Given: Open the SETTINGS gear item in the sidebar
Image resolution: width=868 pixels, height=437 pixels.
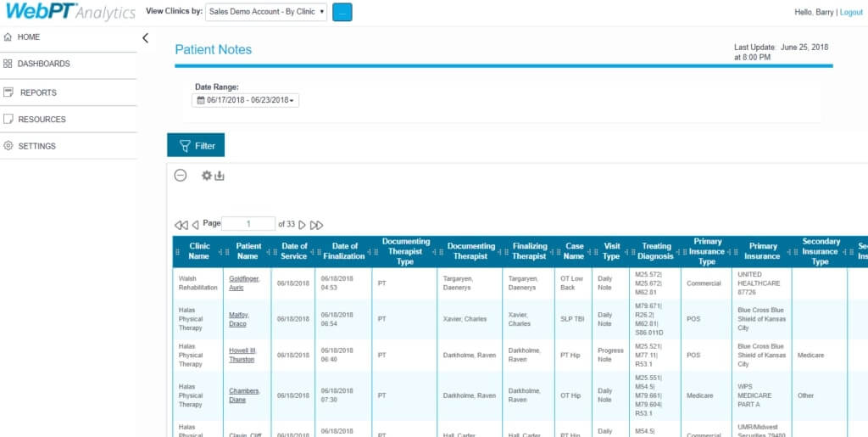Looking at the screenshot, I should click(x=68, y=146).
